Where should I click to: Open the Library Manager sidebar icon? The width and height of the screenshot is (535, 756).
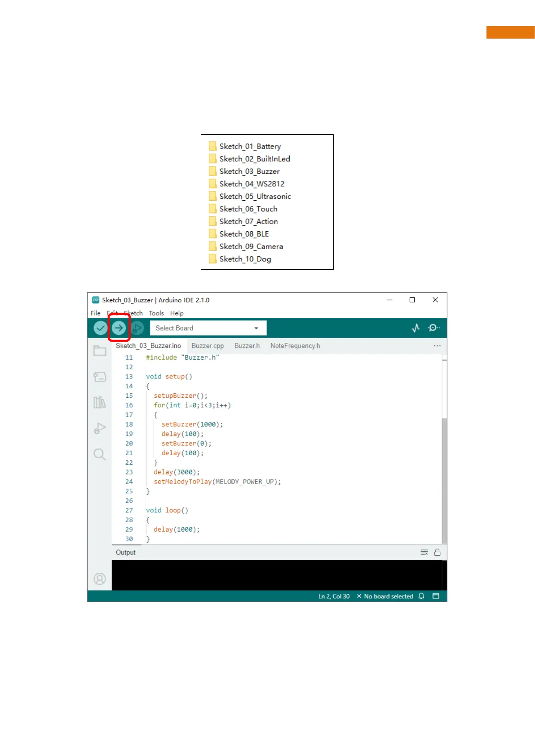coord(100,402)
